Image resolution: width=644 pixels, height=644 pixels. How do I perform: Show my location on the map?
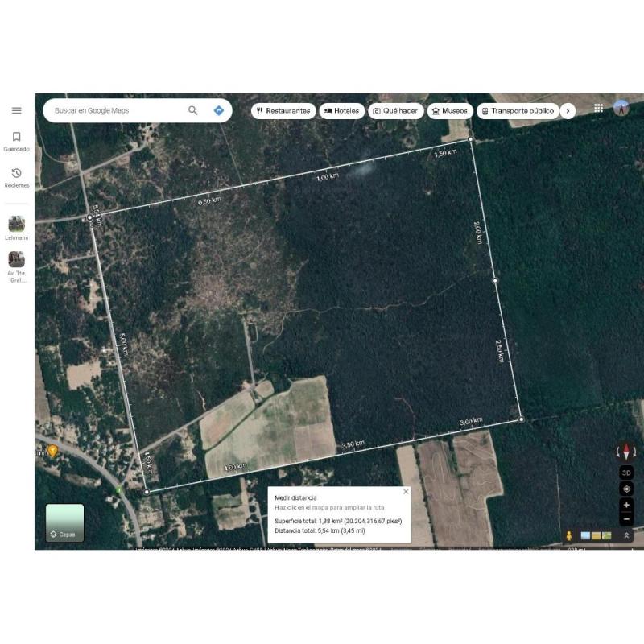(x=626, y=489)
